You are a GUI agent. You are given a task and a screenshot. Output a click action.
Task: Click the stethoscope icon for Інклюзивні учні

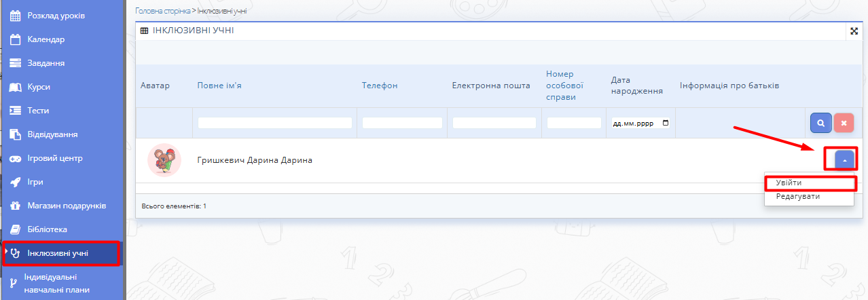pos(16,254)
